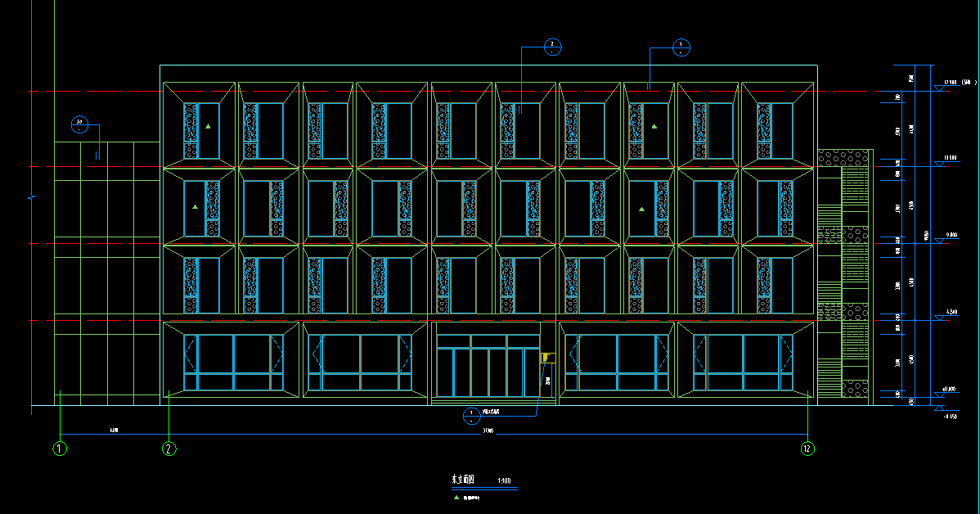Click grid axis bubble number 1
The width and height of the screenshot is (980, 514).
coord(60,449)
